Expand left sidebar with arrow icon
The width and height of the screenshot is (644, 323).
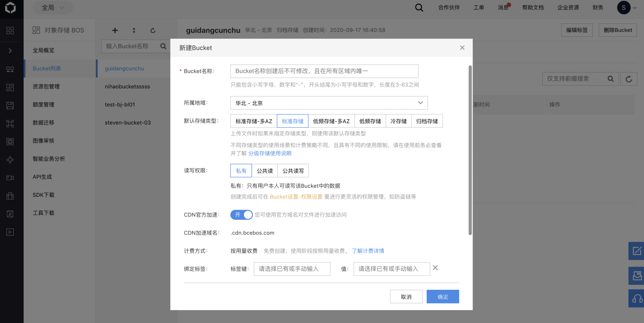(x=10, y=51)
